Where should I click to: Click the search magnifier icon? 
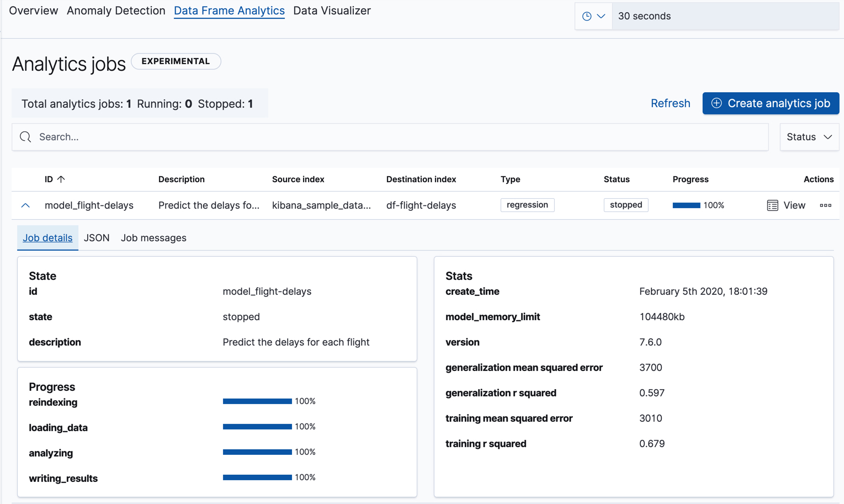pyautogui.click(x=25, y=136)
